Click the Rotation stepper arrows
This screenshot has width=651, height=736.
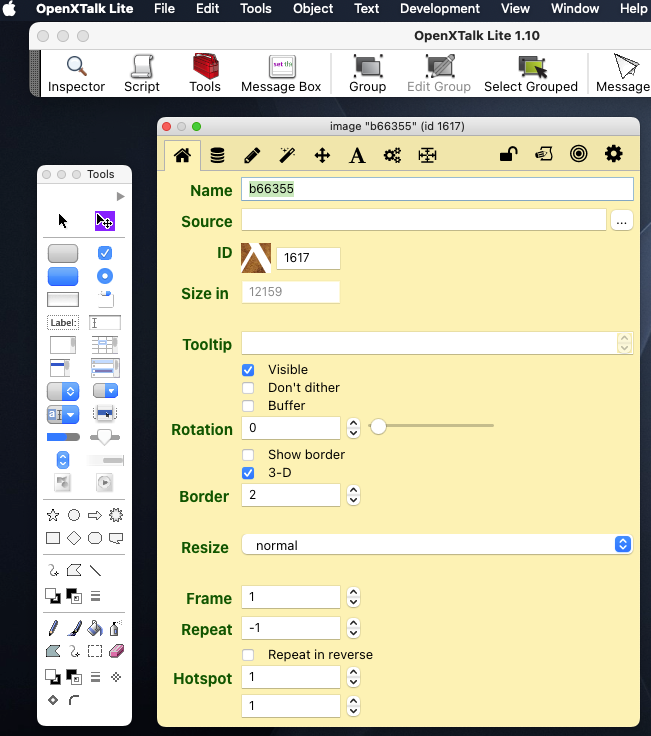pyautogui.click(x=353, y=428)
